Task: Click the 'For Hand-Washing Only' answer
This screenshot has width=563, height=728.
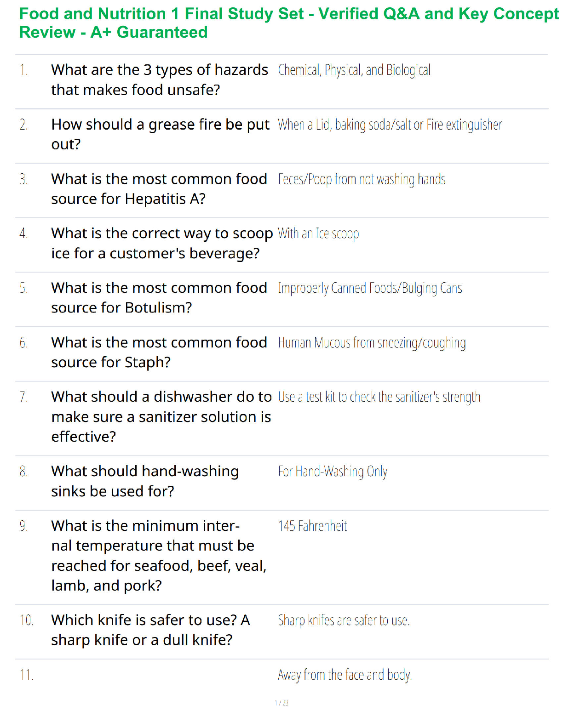Action: click(333, 472)
